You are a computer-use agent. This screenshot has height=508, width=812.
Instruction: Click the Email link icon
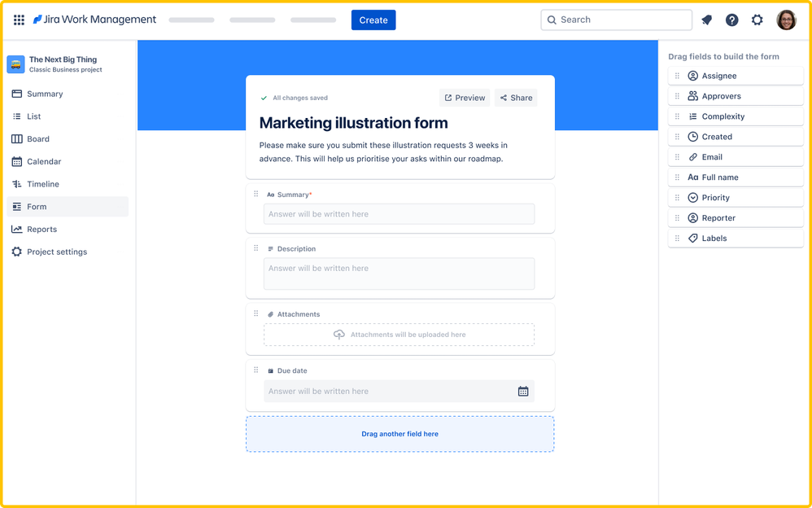click(x=693, y=157)
